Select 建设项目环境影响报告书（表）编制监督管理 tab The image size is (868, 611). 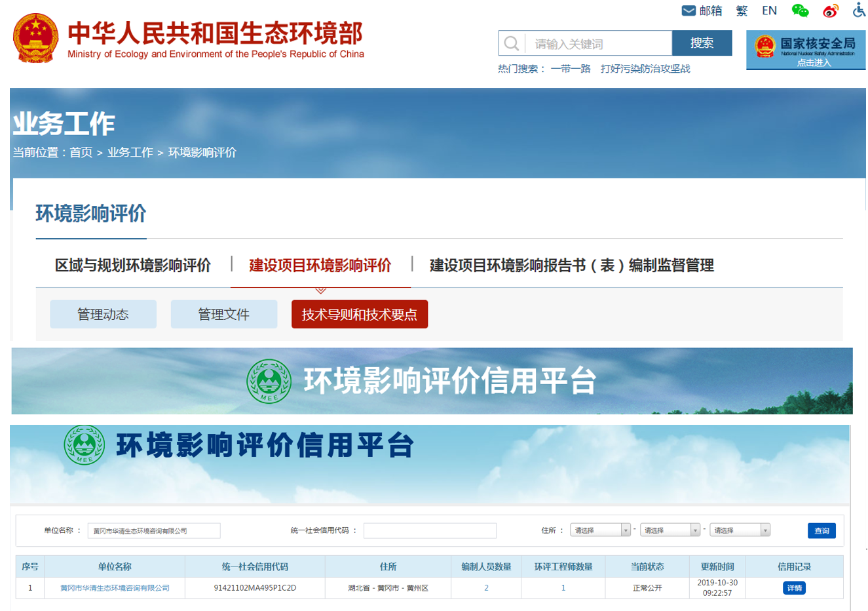click(571, 266)
